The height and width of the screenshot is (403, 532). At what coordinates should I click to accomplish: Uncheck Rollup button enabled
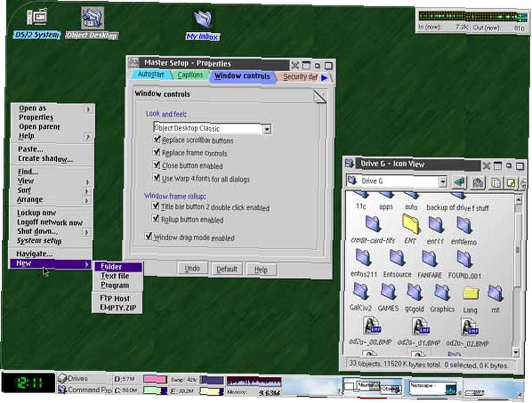(x=155, y=218)
